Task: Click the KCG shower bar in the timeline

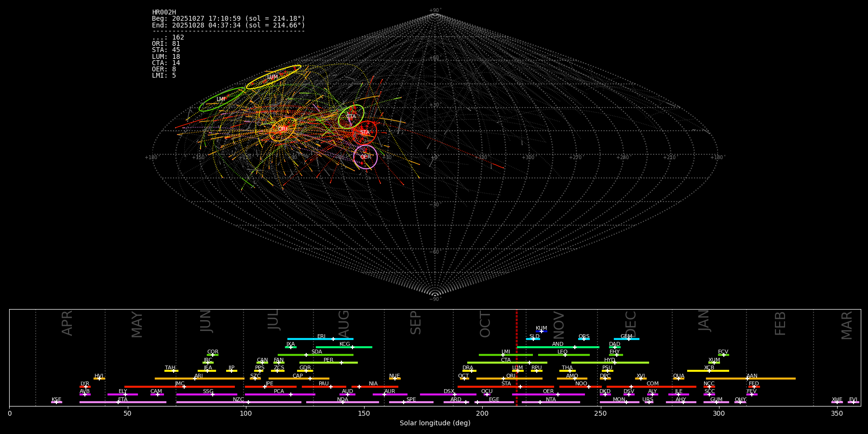Action: pyautogui.click(x=344, y=347)
